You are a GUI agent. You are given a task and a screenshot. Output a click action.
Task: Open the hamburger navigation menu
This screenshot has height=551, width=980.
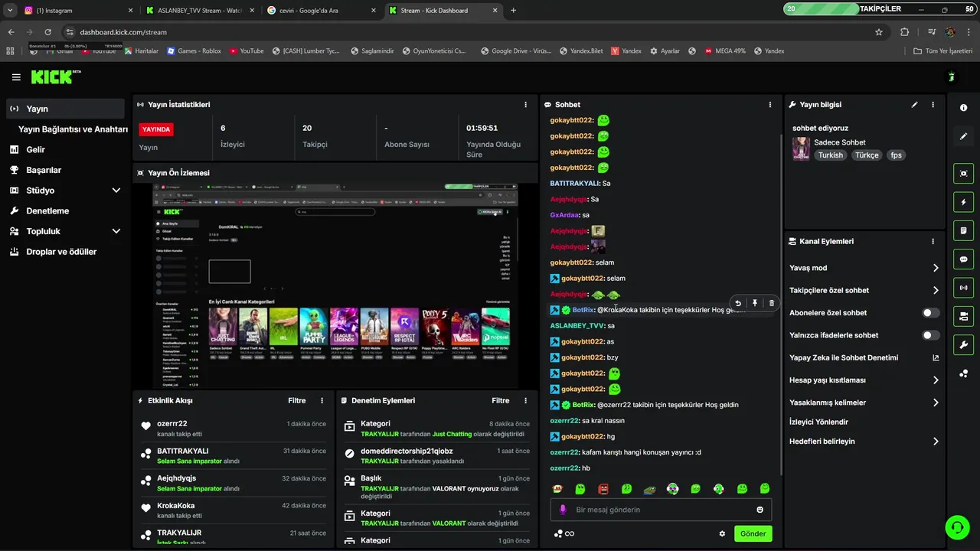coord(16,77)
